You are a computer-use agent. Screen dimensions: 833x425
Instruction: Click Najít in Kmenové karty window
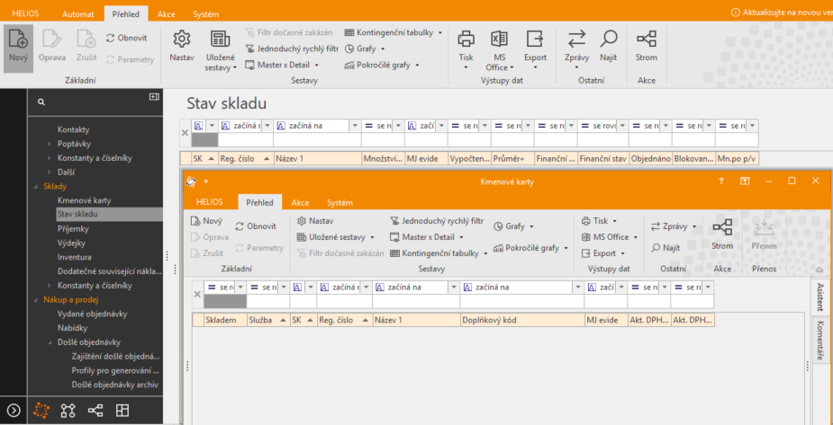point(666,247)
